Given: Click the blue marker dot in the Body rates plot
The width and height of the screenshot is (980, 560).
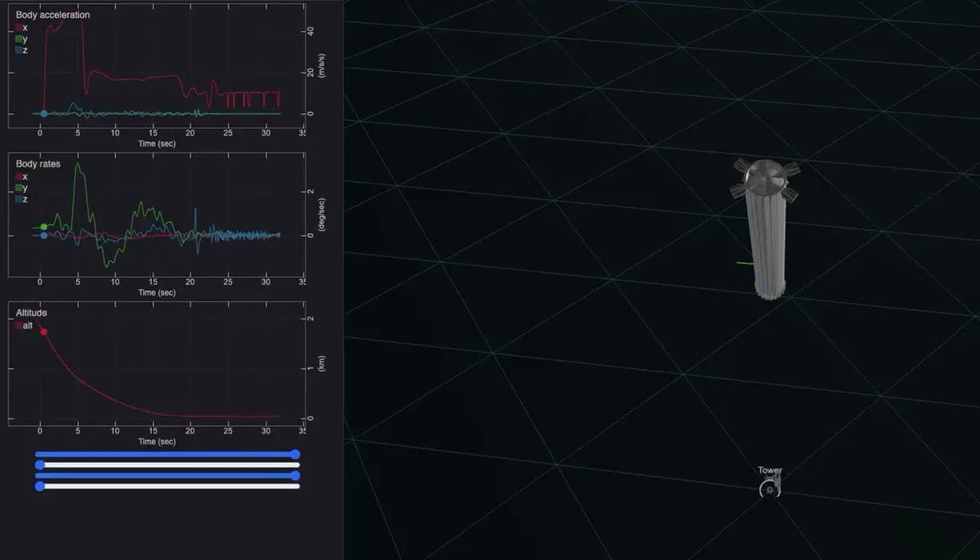Looking at the screenshot, I should coord(44,235).
